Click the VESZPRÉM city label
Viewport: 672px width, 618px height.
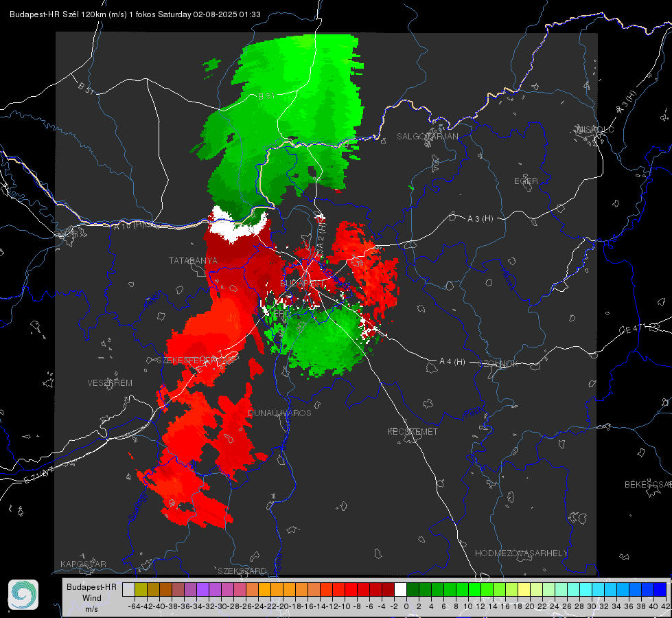point(110,382)
